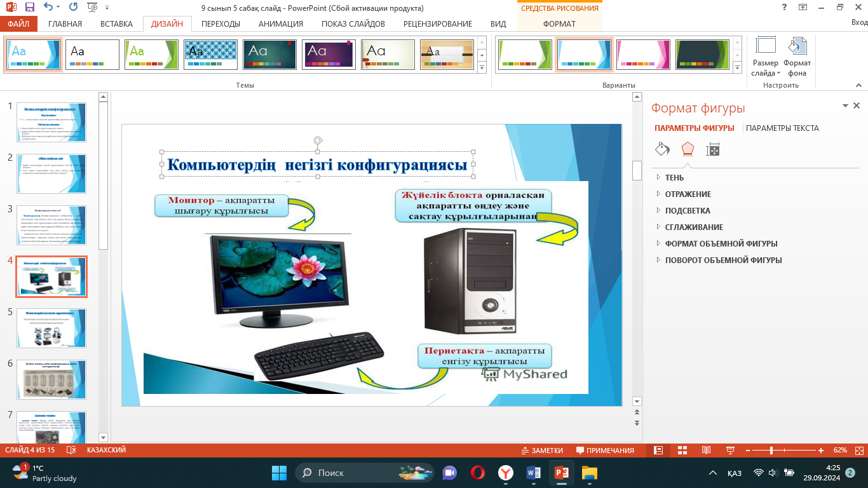Open the Customize Quick Access Toolbar arrow
This screenshot has height=488, width=868.
coord(106,8)
